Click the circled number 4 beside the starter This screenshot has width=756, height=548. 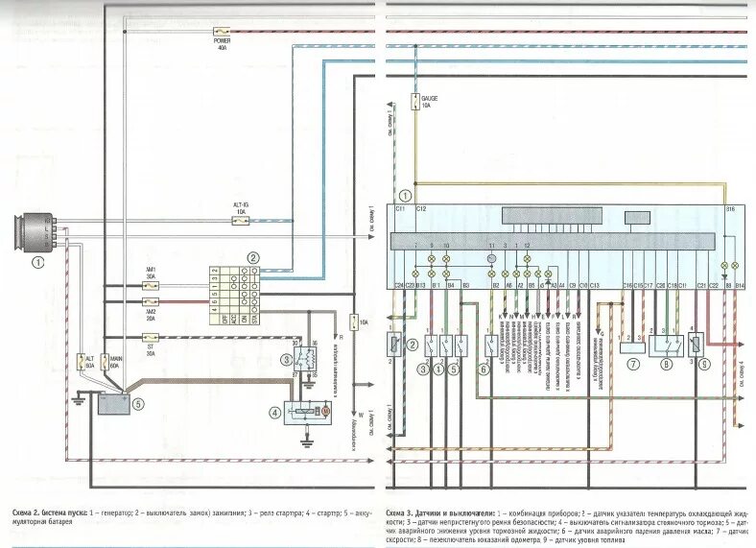[274, 413]
